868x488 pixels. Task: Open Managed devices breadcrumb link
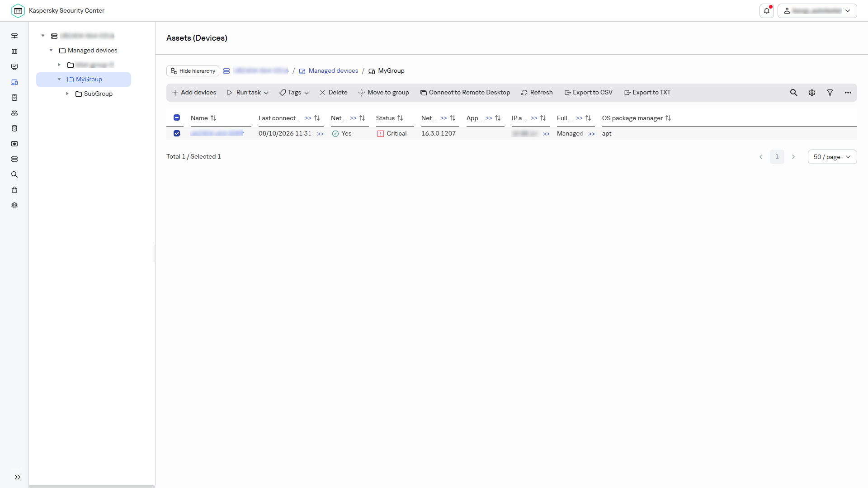[333, 71]
